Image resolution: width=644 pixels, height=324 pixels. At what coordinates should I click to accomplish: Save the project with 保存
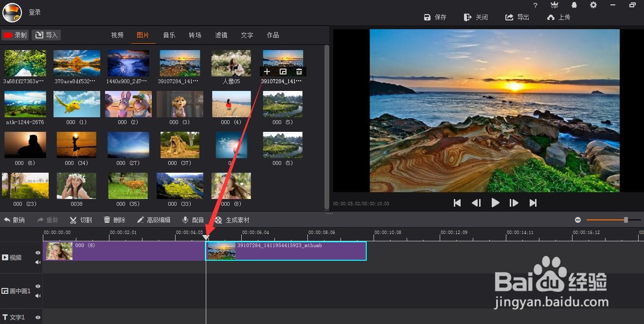pyautogui.click(x=435, y=17)
